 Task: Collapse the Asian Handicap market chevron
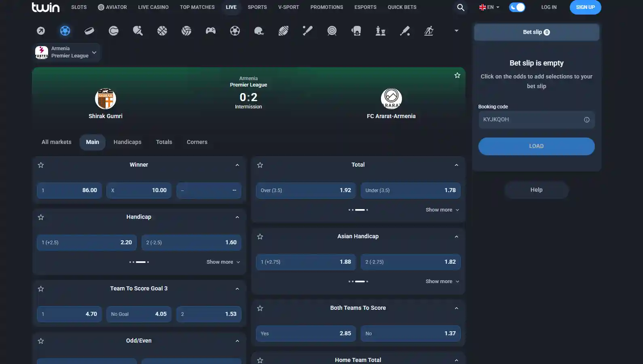point(457,237)
